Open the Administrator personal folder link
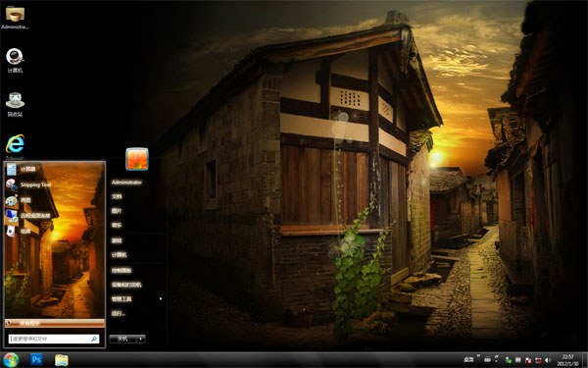Viewport: 588px width, 368px height. [x=126, y=183]
